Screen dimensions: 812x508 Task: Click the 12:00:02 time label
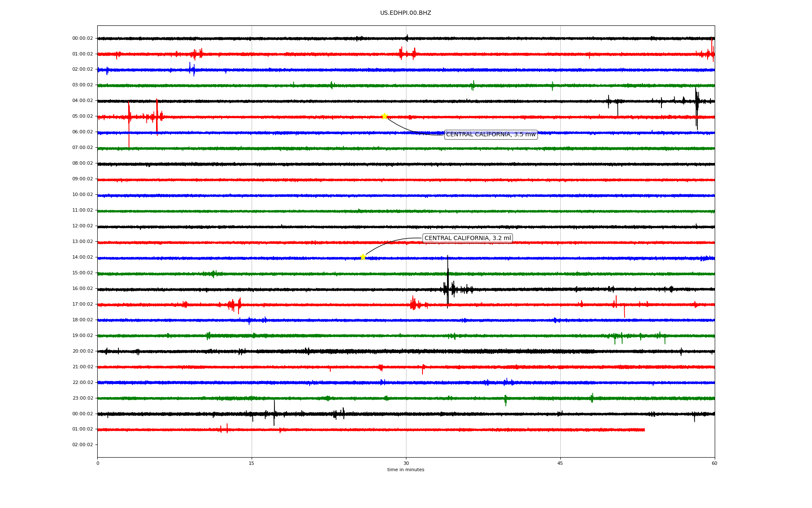point(82,226)
